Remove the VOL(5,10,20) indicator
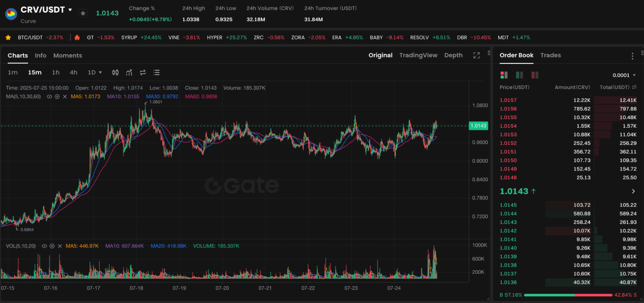The image size is (644, 303). pos(60,246)
